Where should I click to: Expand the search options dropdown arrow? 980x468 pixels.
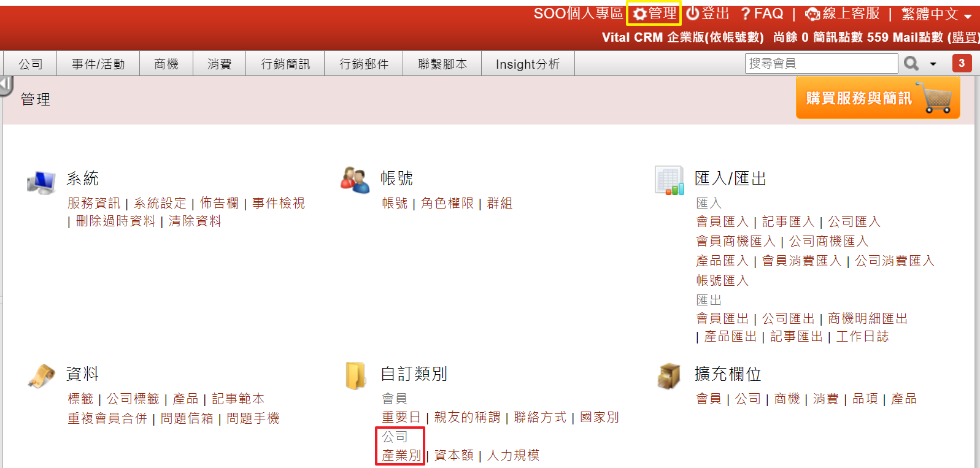click(933, 64)
